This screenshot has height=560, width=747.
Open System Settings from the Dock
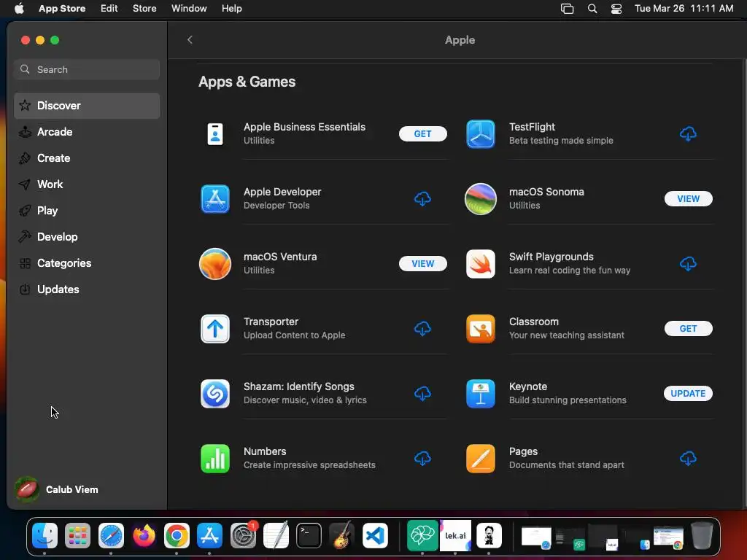243,536
